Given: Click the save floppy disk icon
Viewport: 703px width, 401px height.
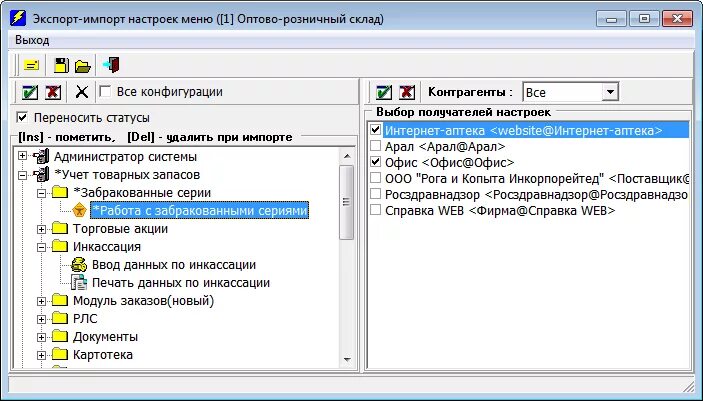Looking at the screenshot, I should coord(61,65).
